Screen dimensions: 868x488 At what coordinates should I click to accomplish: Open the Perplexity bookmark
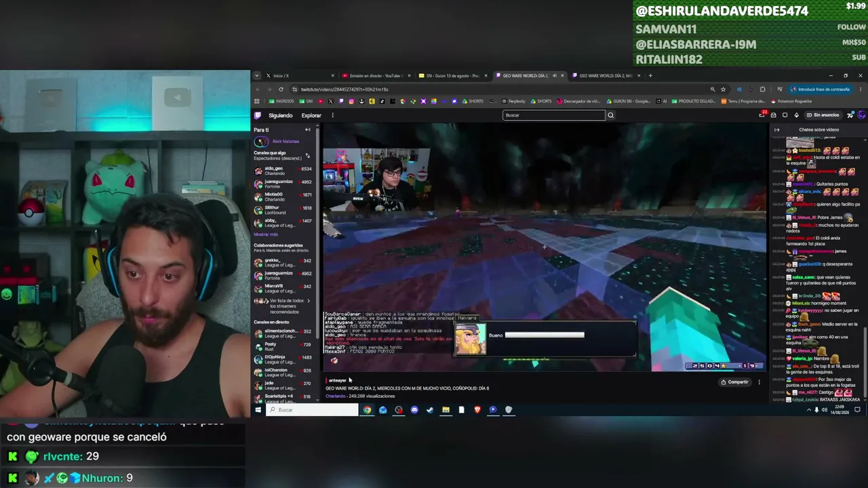click(x=513, y=101)
